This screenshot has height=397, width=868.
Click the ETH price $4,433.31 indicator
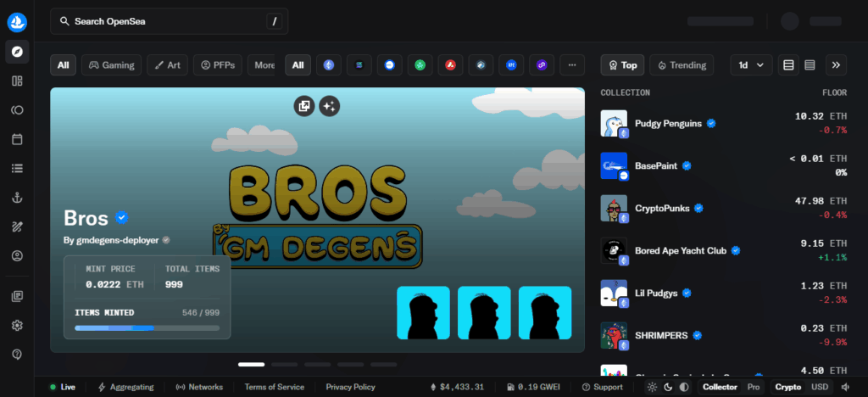tap(457, 387)
